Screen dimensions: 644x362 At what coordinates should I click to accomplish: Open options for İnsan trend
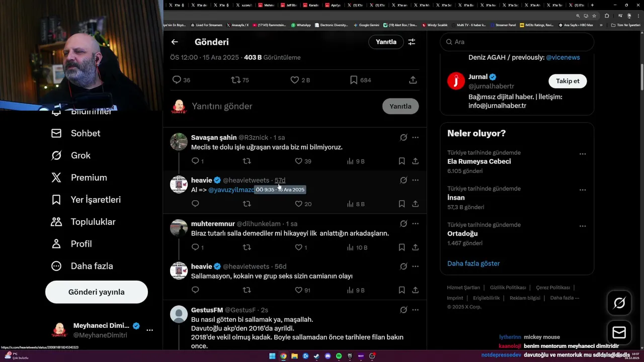[583, 190]
